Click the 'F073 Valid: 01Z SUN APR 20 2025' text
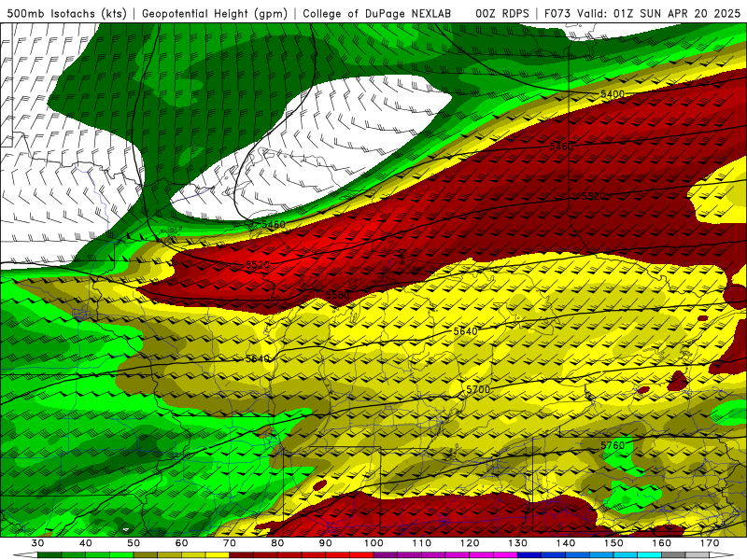Viewport: 747px width, 560px height. 642,13
